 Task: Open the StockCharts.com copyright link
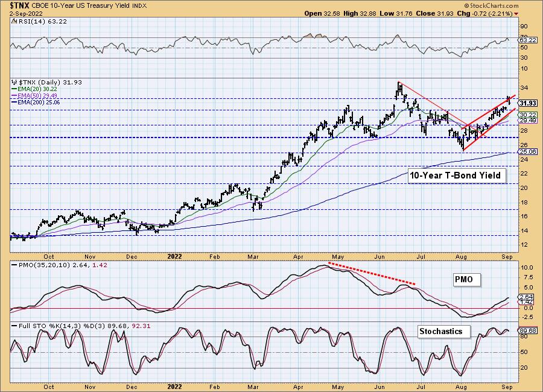click(491, 5)
